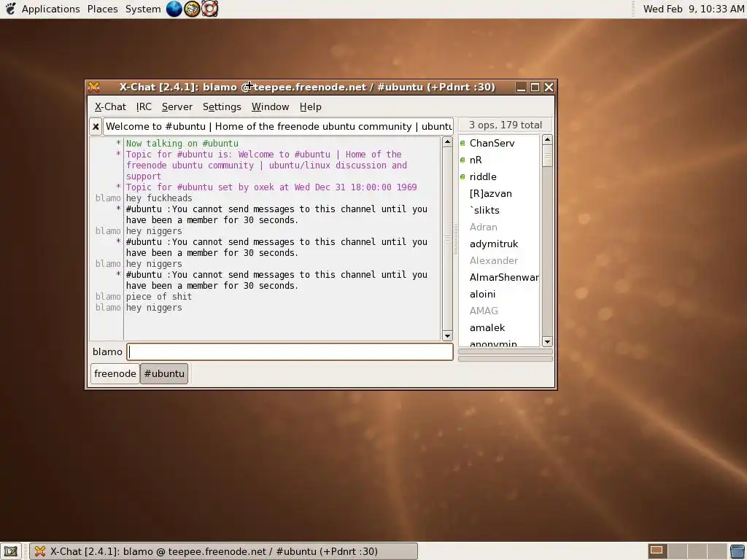Click the 'Now talking on #ubuntu' line
This screenshot has height=560, width=747.
pyautogui.click(x=182, y=144)
